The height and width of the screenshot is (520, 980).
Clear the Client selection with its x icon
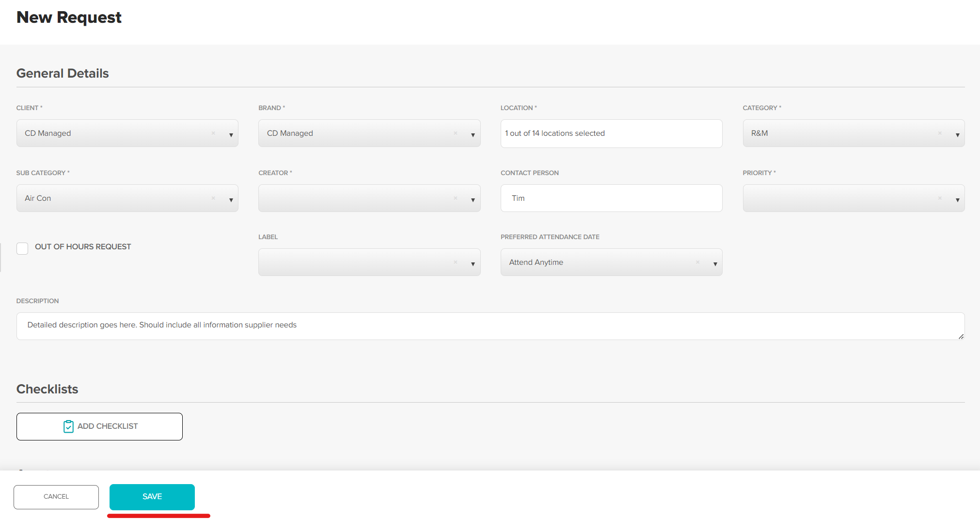pyautogui.click(x=213, y=133)
